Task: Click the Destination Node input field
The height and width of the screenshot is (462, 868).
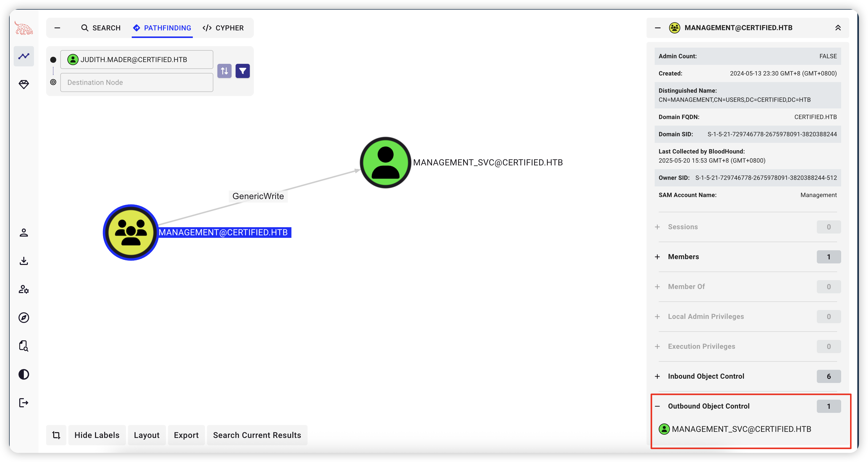Action: coord(137,83)
